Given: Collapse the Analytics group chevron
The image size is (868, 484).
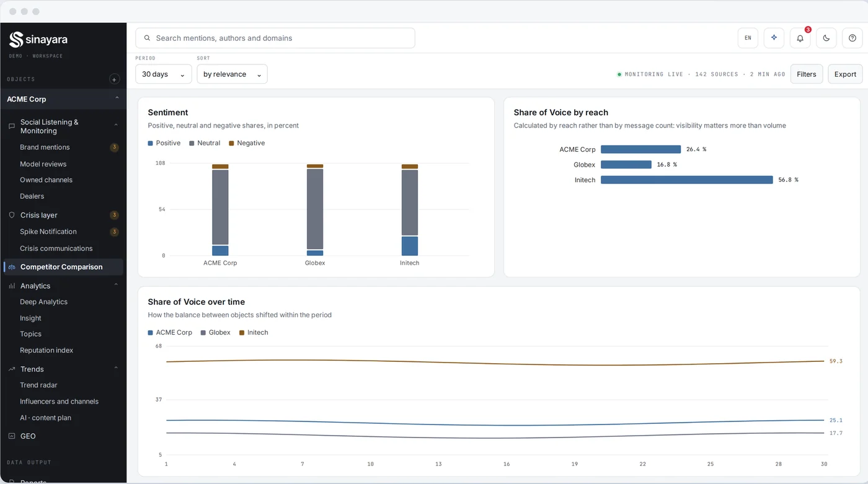Looking at the screenshot, I should click(116, 285).
